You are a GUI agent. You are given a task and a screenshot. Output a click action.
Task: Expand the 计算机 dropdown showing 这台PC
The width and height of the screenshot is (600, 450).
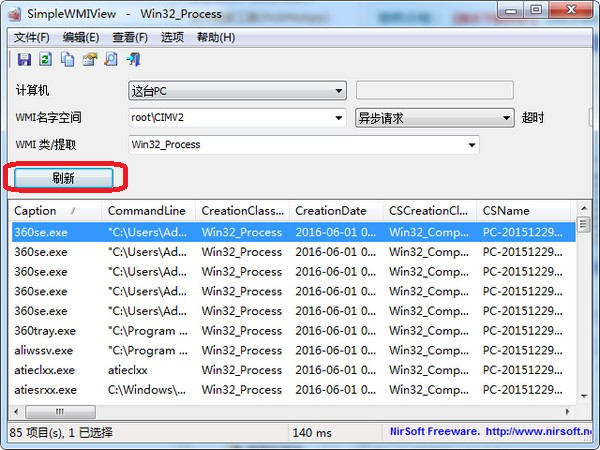(237, 91)
